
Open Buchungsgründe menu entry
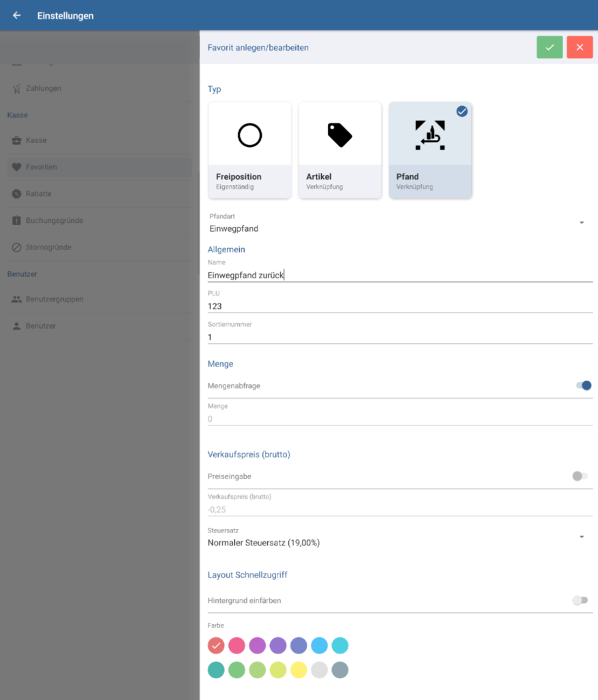click(x=54, y=221)
